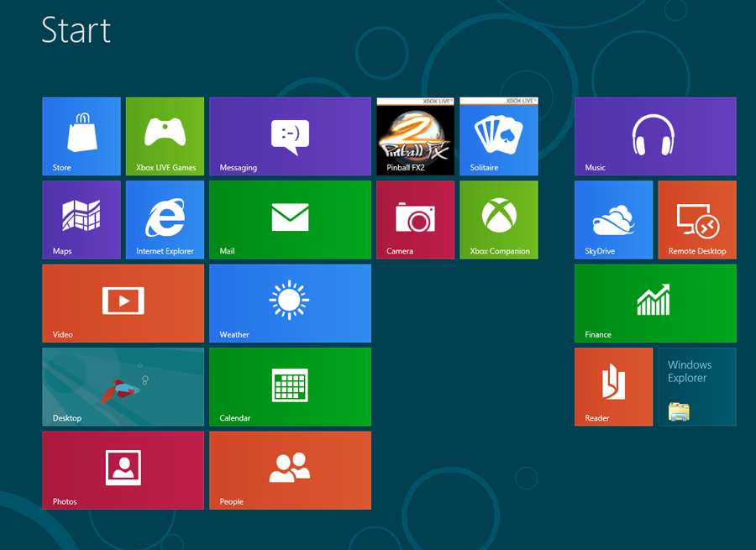Viewport: 756px width, 550px height.
Task: Open the Messaging app
Action: click(290, 136)
